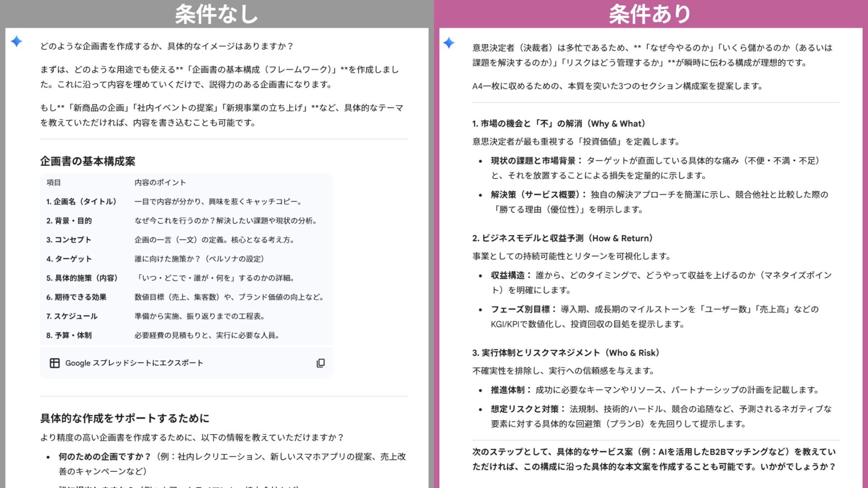Click section title 1. 市場の機会と「不」の解消
The image size is (868, 488).
(x=558, y=123)
